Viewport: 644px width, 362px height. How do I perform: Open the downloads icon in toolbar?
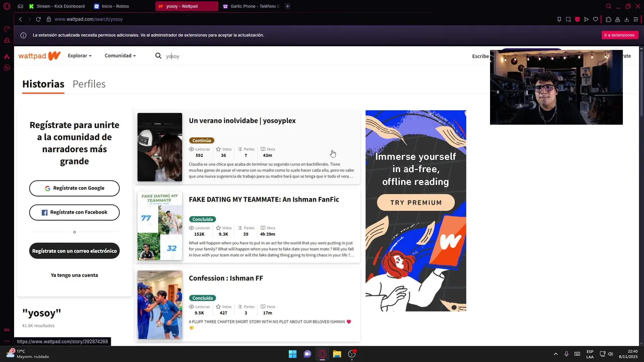click(626, 19)
